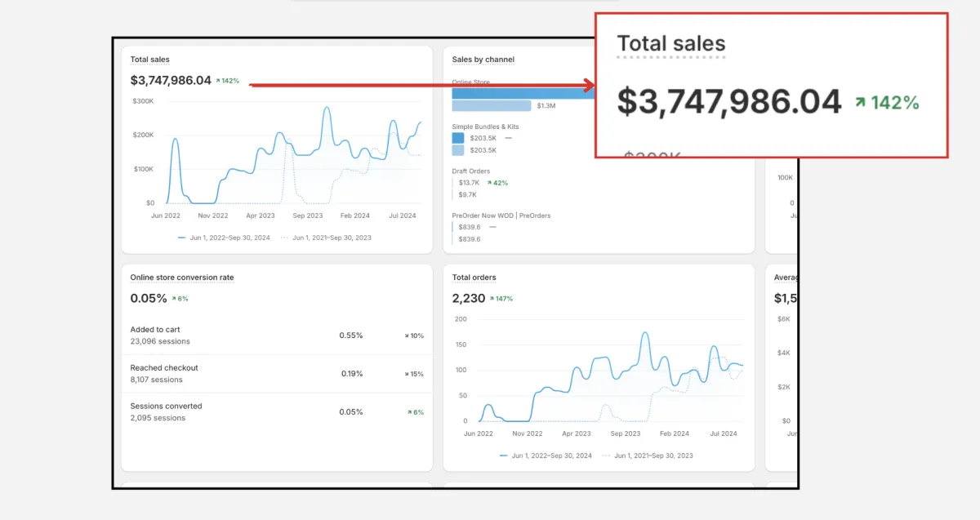Click the 0.19% Reached checkout rate
The width and height of the screenshot is (980, 520).
pyautogui.click(x=351, y=374)
